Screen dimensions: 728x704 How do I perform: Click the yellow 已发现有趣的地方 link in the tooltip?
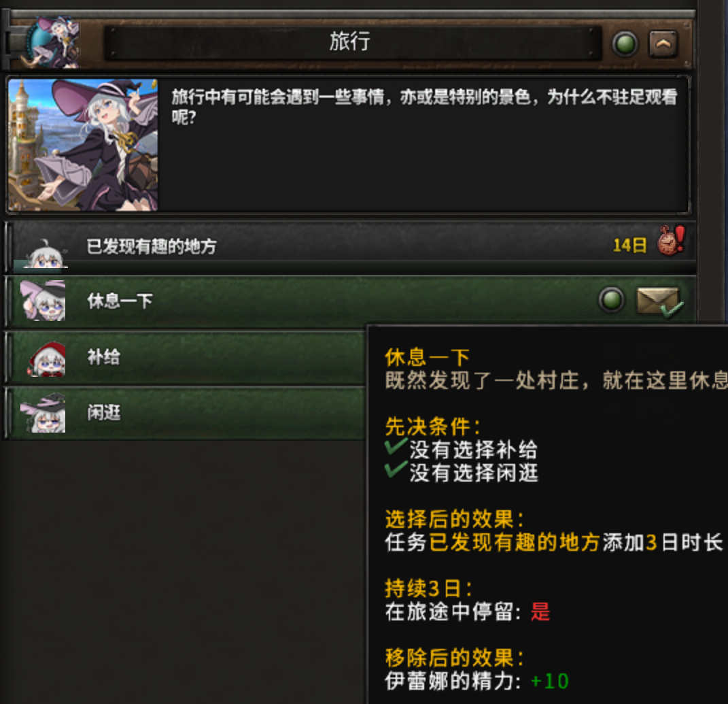pos(515,542)
